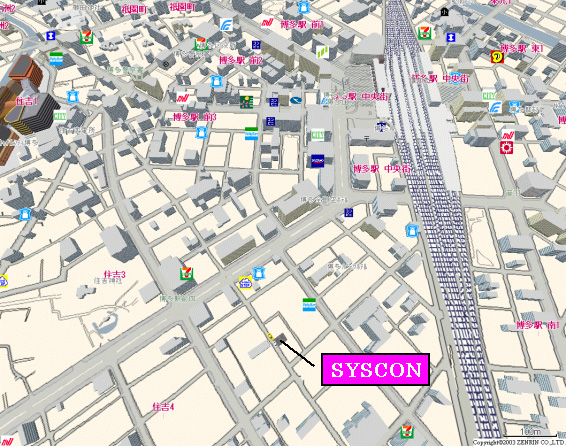Select the blue oval logo icon

(296, 100)
